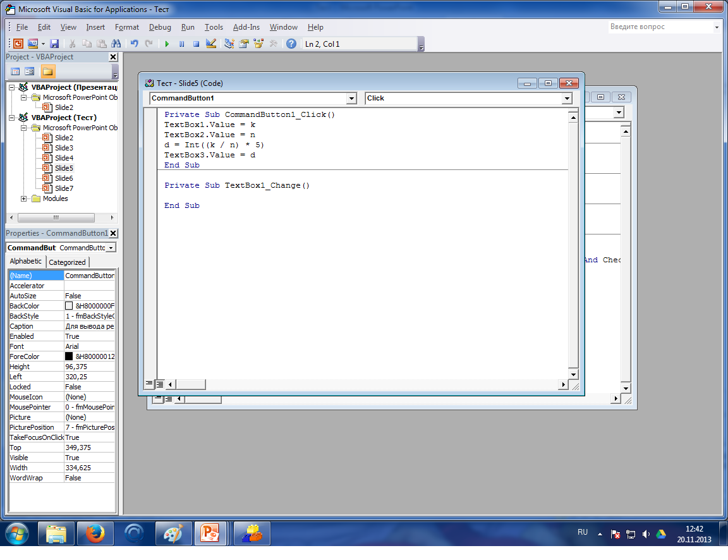Click the Break pause icon
728x560 pixels.
(181, 44)
